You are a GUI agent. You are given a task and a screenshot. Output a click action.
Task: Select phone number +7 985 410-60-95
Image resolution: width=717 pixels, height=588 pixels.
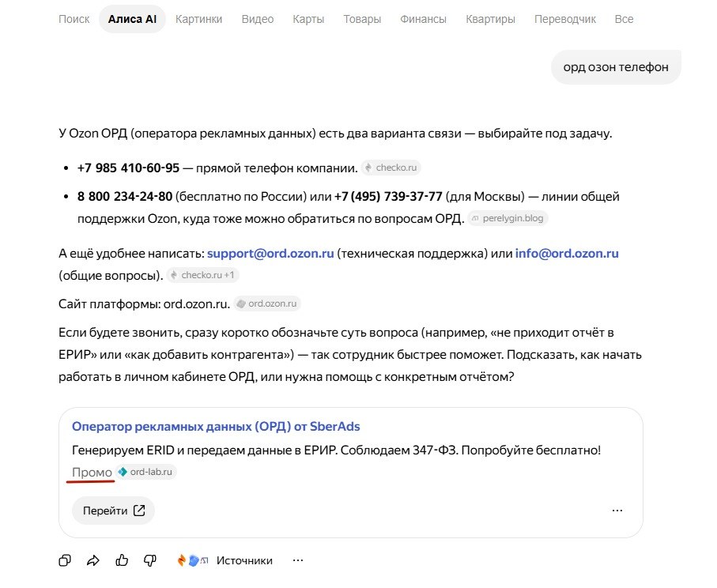[x=128, y=168]
